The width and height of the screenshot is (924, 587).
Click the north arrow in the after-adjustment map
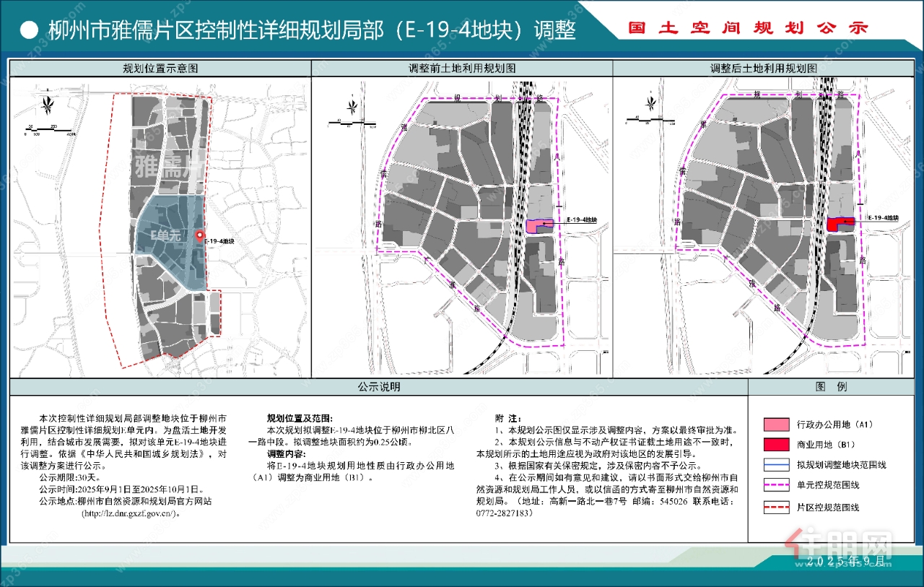pyautogui.click(x=651, y=108)
